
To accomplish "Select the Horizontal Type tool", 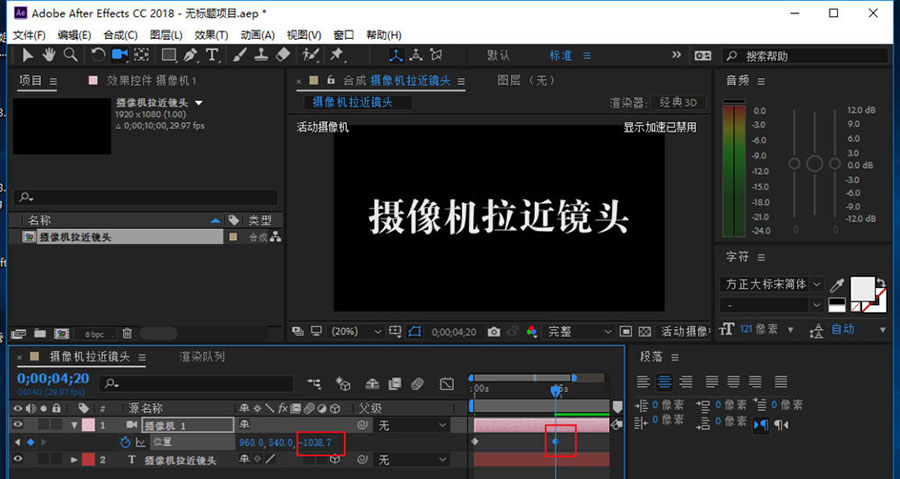I will [x=212, y=55].
